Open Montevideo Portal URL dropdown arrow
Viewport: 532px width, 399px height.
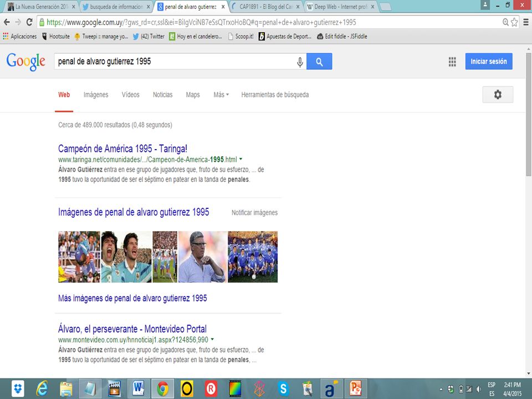pyautogui.click(x=212, y=339)
